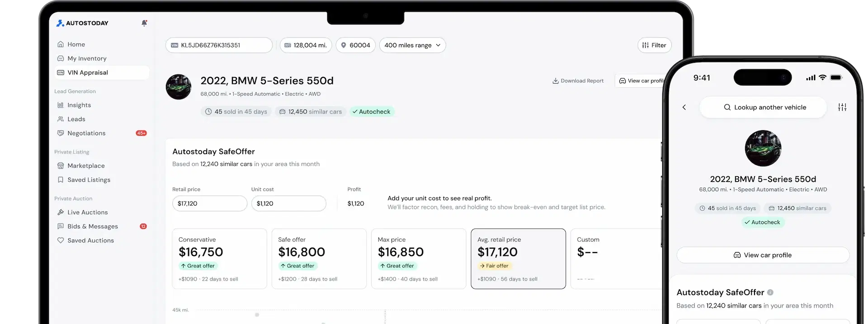This screenshot has height=324, width=868.
Task: Click Download Report
Action: [578, 80]
